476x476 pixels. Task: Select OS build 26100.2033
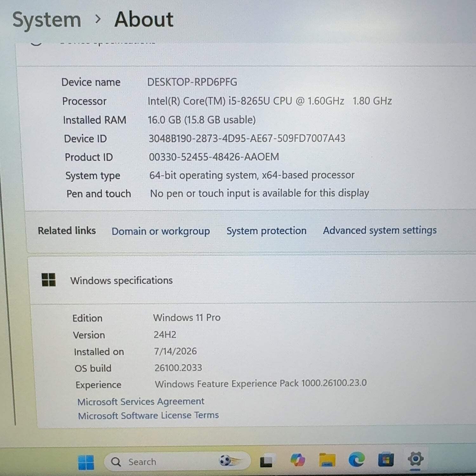coord(178,368)
